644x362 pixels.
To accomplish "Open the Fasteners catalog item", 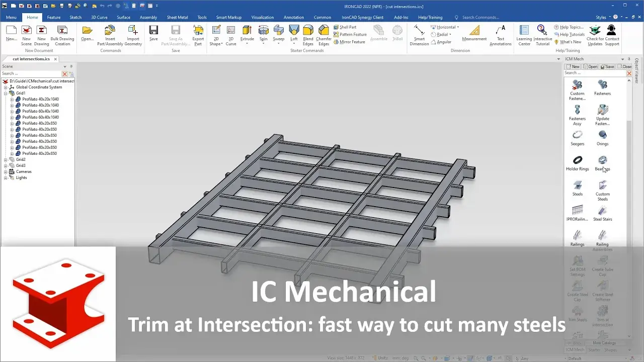I will [x=602, y=87].
